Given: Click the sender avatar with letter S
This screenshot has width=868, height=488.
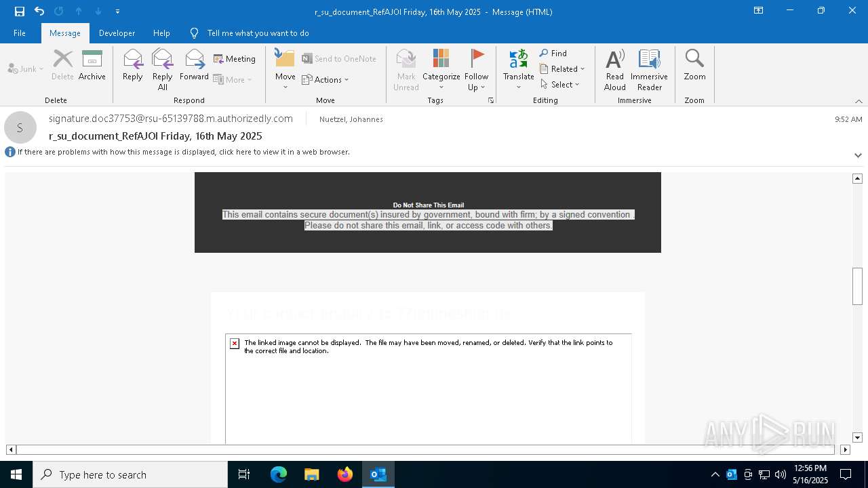Looking at the screenshot, I should tap(20, 127).
